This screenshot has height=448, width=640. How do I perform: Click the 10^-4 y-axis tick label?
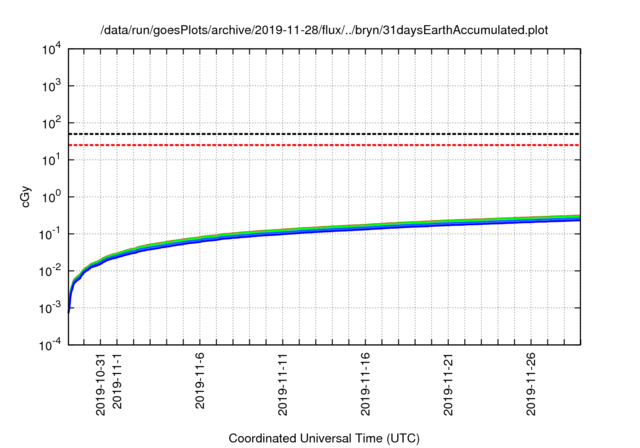(50, 345)
